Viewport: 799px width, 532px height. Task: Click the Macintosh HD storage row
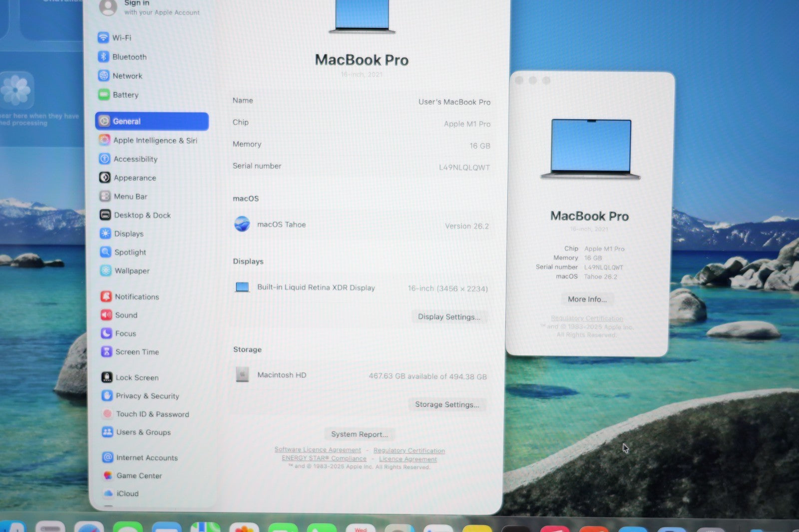tap(360, 375)
